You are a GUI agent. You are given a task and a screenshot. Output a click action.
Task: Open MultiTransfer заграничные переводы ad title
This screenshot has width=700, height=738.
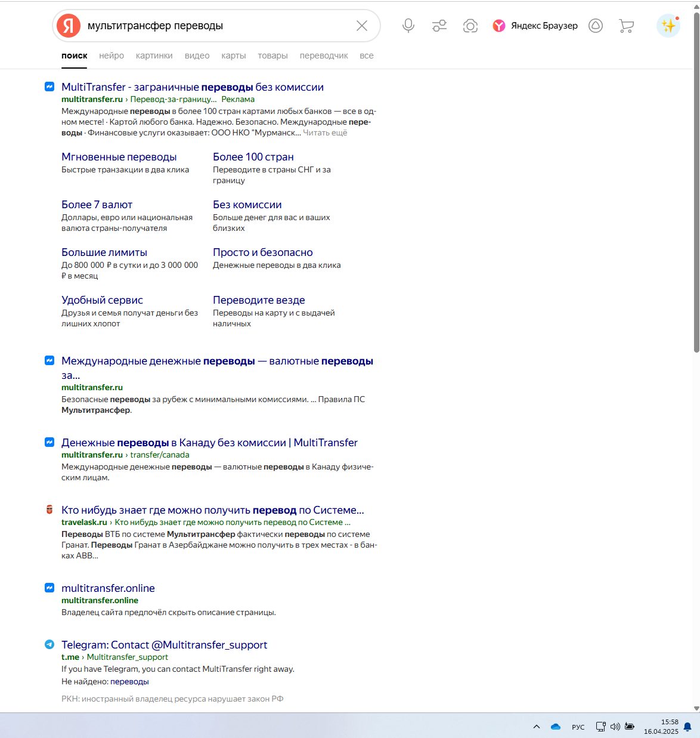193,87
